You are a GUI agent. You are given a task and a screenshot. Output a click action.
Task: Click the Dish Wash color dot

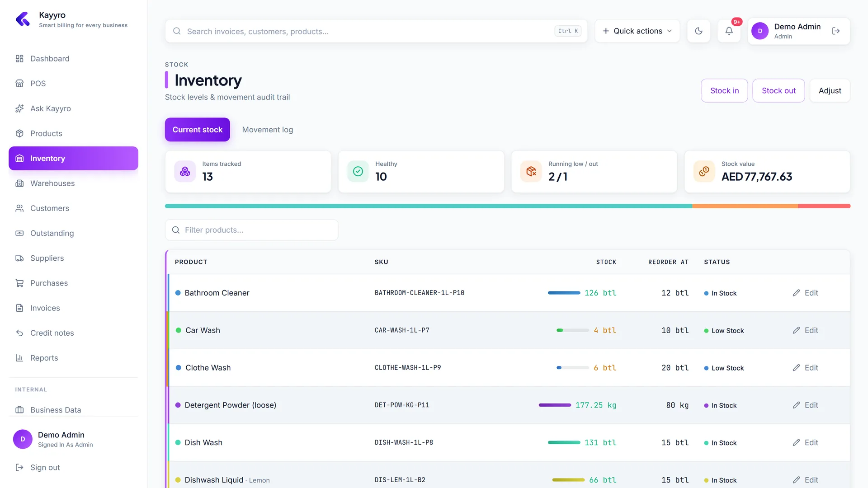click(x=178, y=443)
